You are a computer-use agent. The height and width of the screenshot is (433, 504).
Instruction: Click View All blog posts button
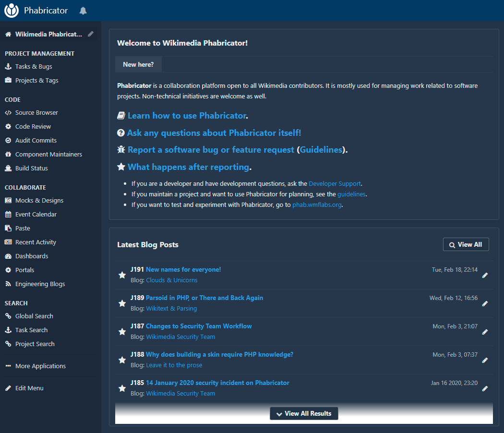coord(466,244)
